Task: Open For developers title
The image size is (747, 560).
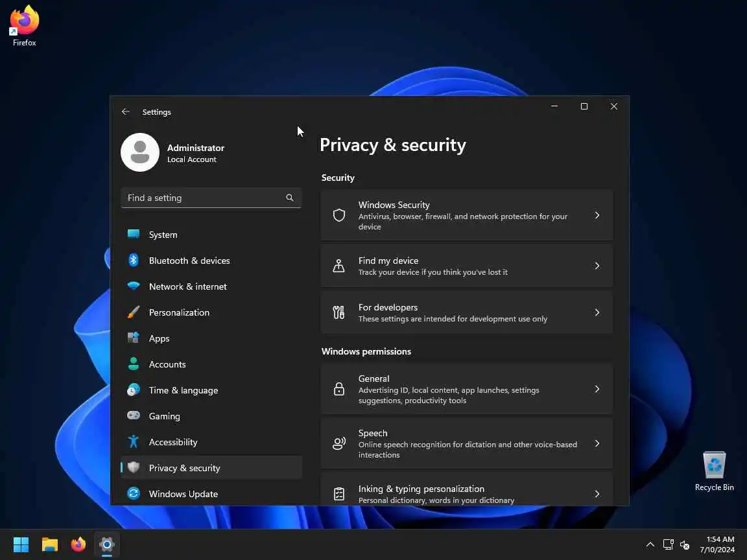Action: (388, 307)
